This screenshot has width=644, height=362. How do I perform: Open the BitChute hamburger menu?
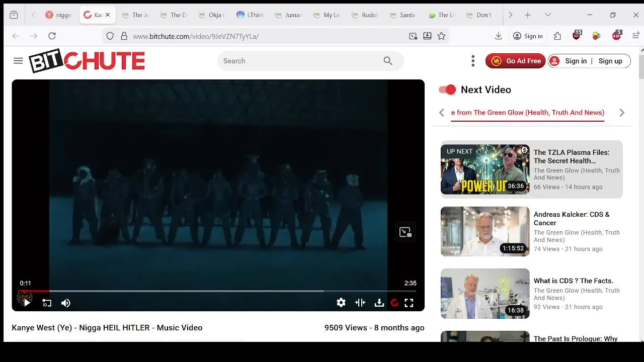pos(18,61)
